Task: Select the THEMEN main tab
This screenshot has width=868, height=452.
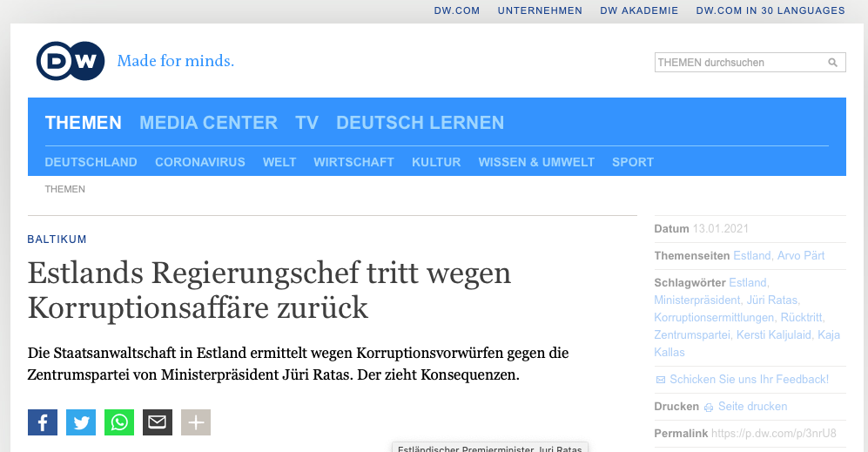Action: [x=83, y=123]
